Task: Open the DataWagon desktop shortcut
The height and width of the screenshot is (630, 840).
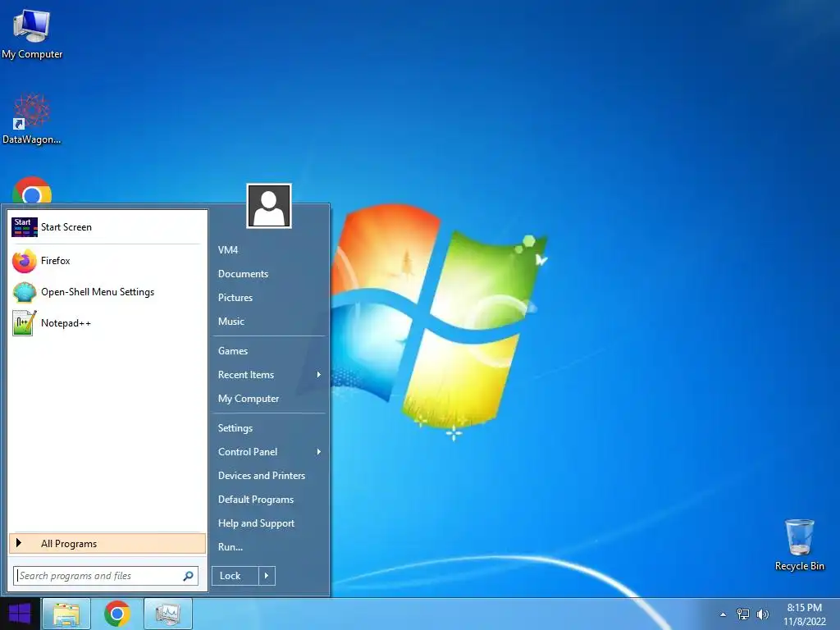Action: tap(32, 119)
